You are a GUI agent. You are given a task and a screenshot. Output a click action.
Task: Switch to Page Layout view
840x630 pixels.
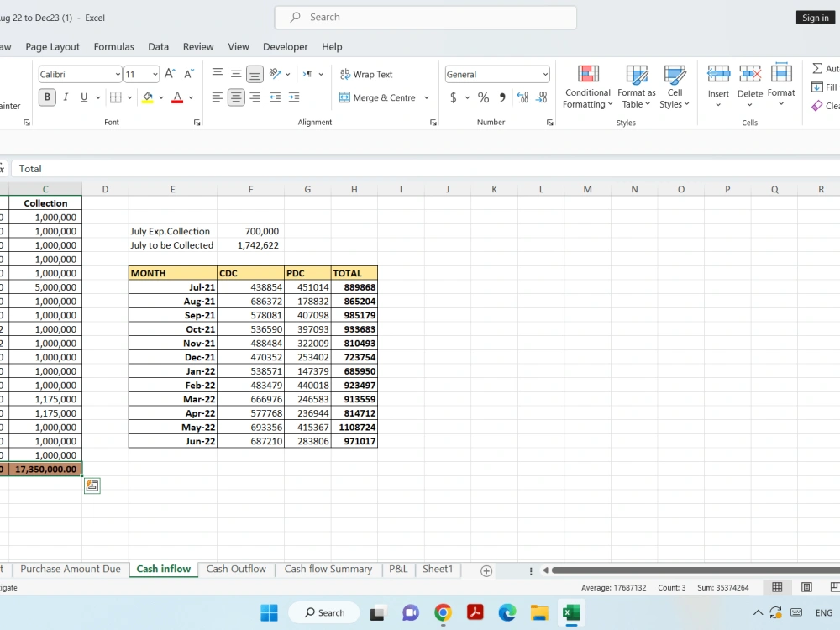[806, 587]
